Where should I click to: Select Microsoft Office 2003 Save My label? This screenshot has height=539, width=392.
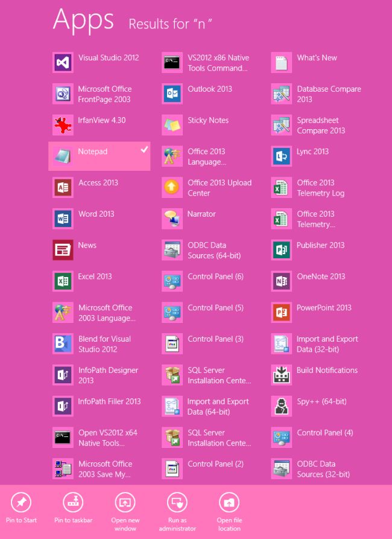105,469
